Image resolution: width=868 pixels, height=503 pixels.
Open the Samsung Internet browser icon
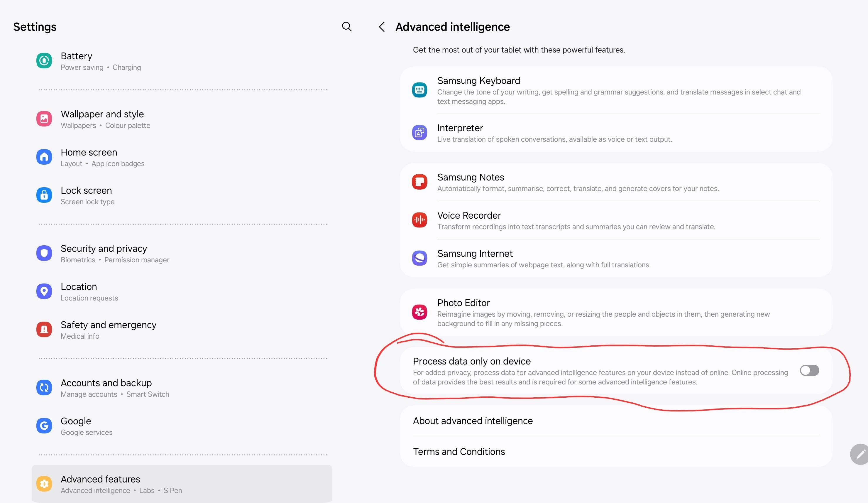pos(419,258)
